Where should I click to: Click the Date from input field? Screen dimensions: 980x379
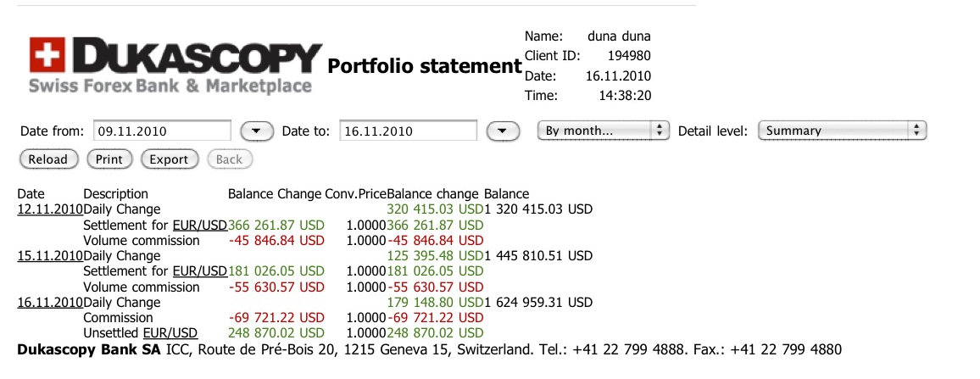(x=162, y=131)
